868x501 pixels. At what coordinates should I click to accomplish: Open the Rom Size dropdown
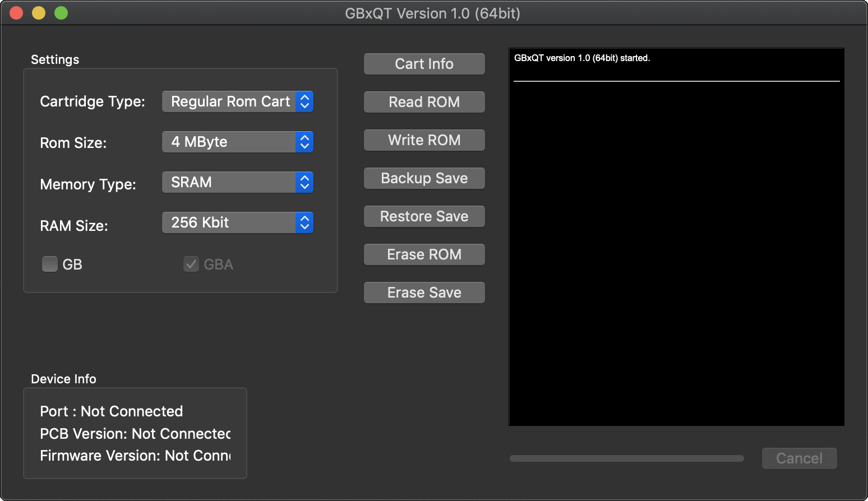pyautogui.click(x=238, y=142)
